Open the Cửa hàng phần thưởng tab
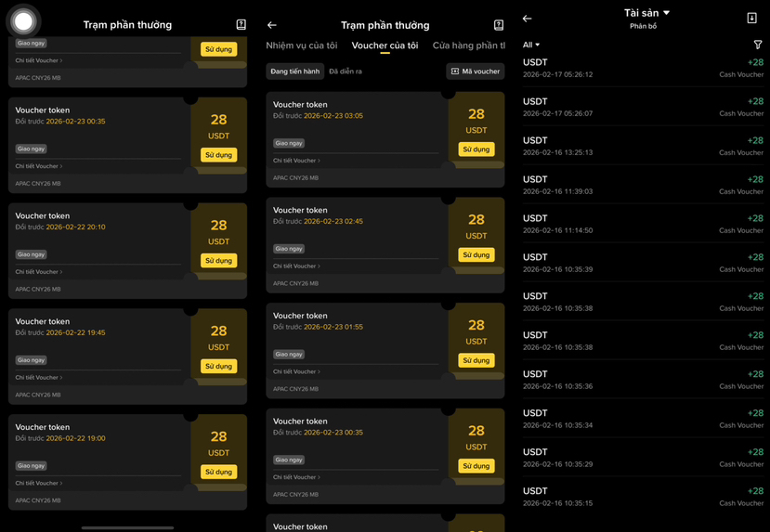The image size is (770, 532). point(468,45)
